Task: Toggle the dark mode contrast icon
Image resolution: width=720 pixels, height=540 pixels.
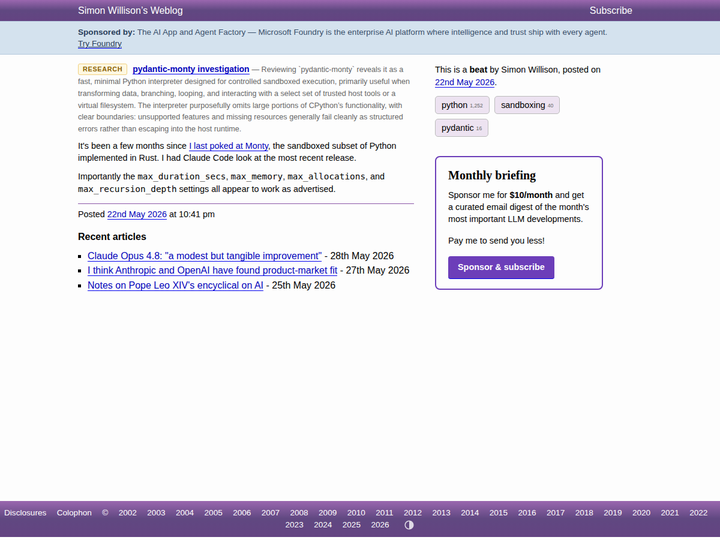Action: [x=409, y=525]
